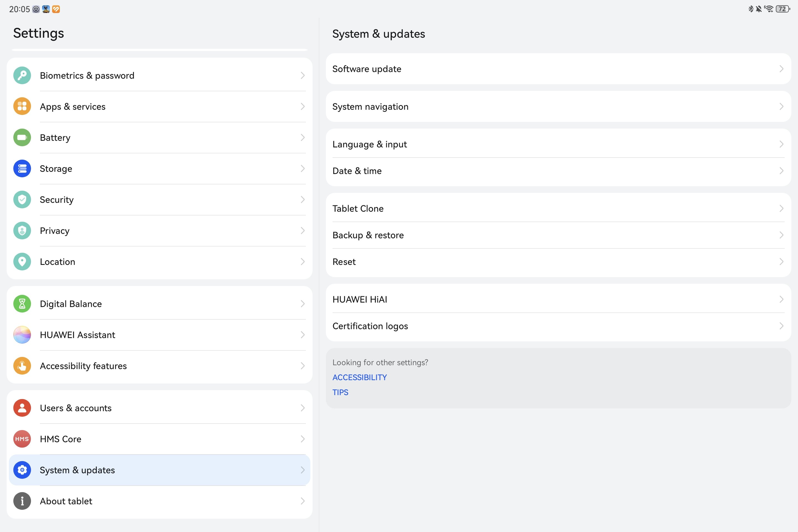Follow the TIPS link

click(x=340, y=392)
